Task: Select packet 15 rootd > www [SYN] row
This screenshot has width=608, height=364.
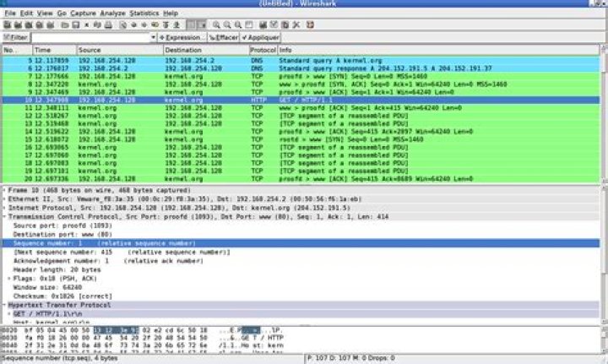Action: point(301,139)
